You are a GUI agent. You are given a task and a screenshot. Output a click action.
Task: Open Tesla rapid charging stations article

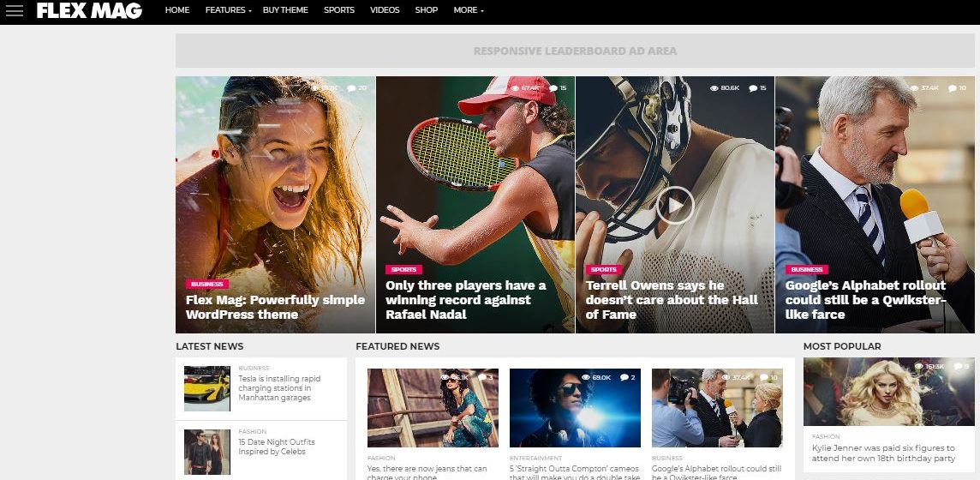tap(279, 388)
